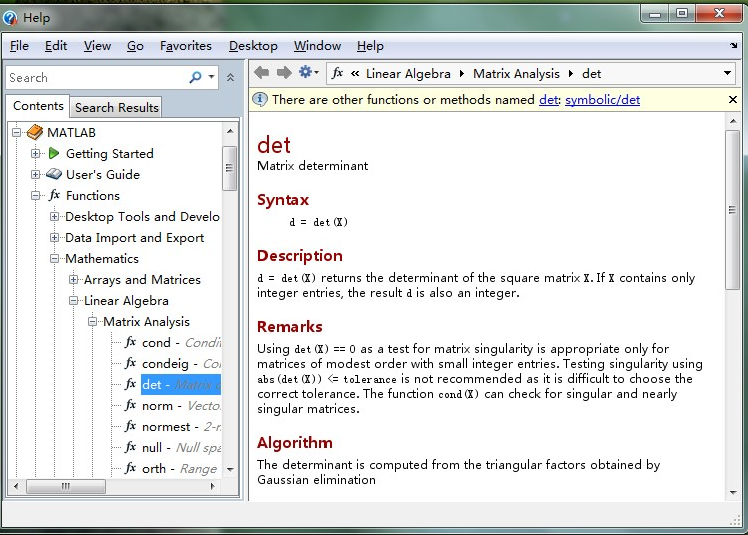Click the contents tree scroll-right arrow

point(213,486)
